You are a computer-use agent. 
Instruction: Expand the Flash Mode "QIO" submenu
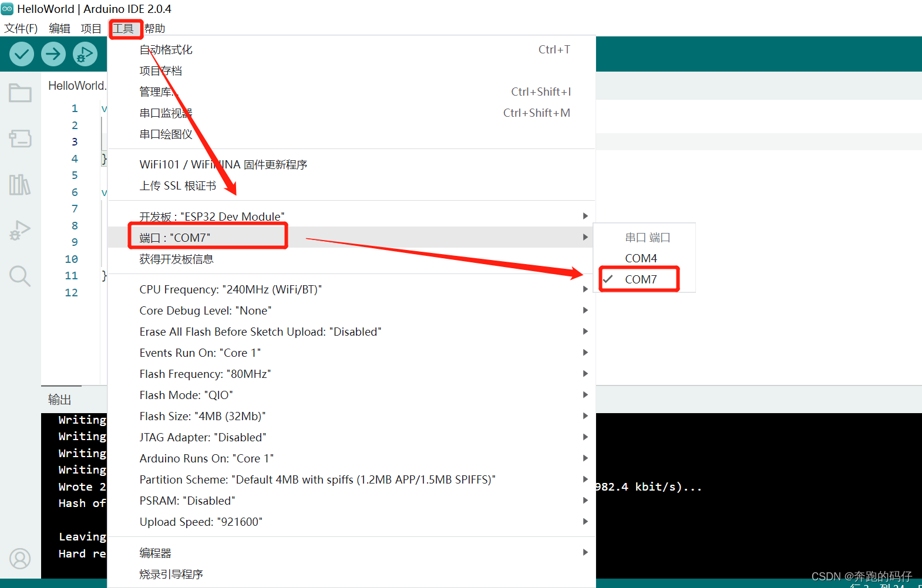(351, 395)
